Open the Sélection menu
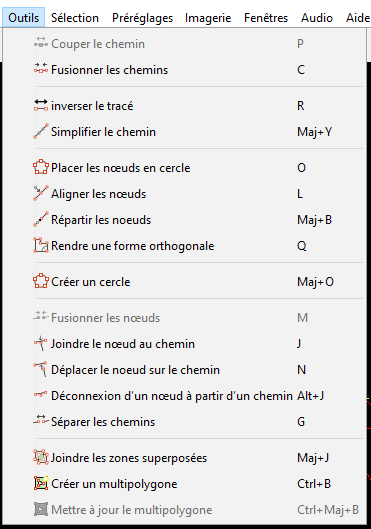Screen dimensions: 371x529 [75, 18]
